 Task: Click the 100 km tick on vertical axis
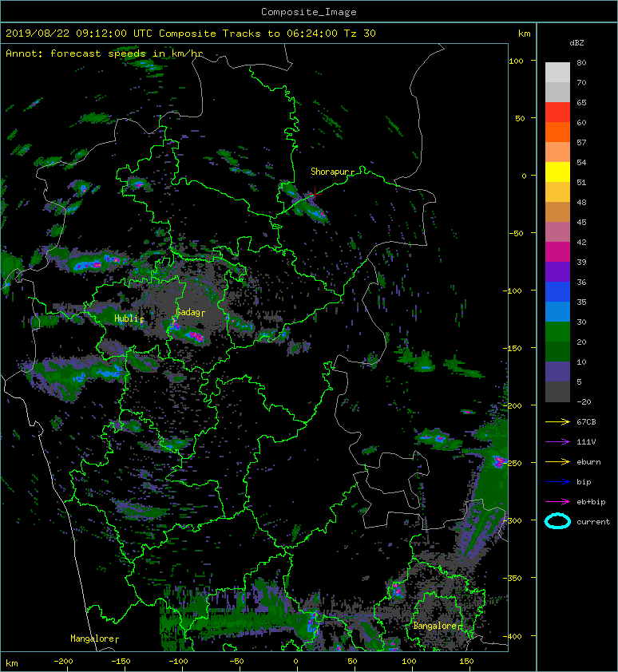click(x=516, y=61)
